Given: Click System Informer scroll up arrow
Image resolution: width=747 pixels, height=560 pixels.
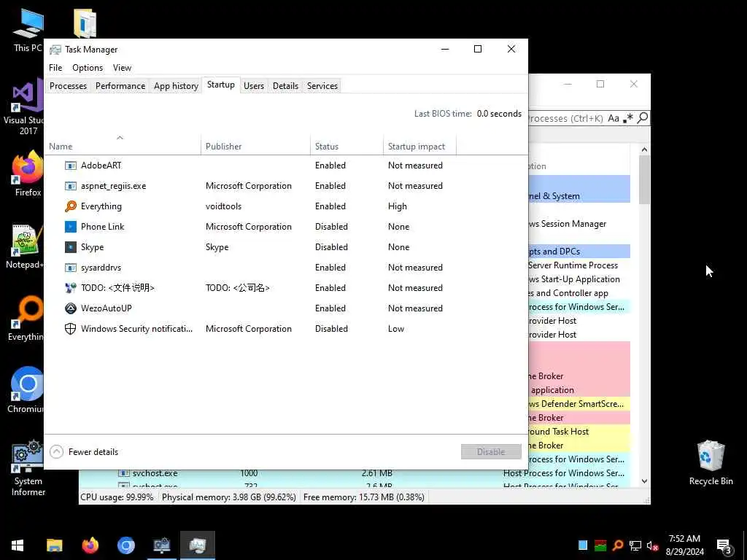Looking at the screenshot, I should tap(644, 149).
